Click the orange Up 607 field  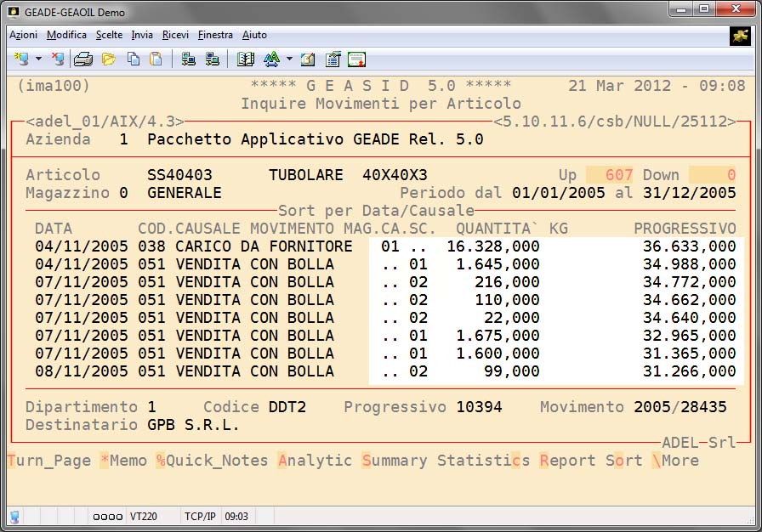point(609,175)
